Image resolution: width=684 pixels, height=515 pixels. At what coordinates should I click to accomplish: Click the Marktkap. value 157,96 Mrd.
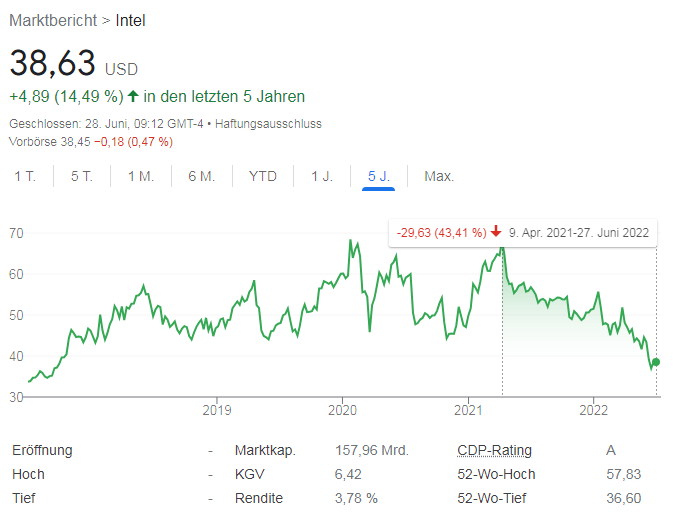[372, 450]
